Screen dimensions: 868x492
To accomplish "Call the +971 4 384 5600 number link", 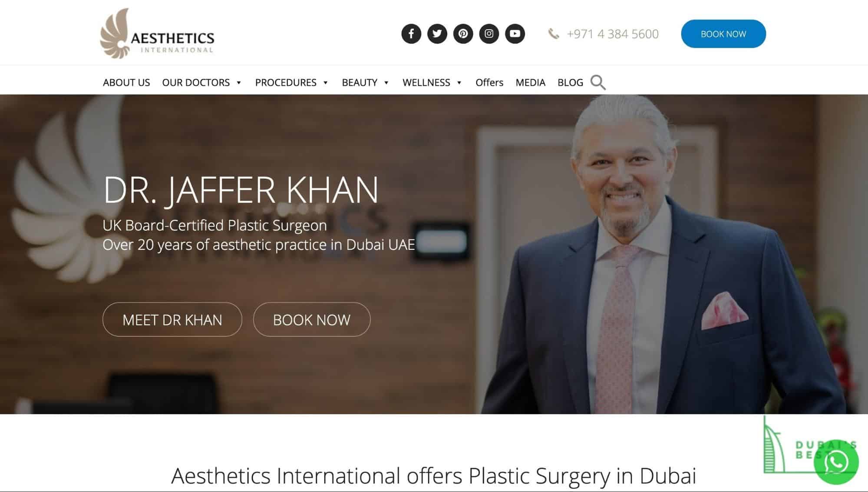I will tap(613, 34).
